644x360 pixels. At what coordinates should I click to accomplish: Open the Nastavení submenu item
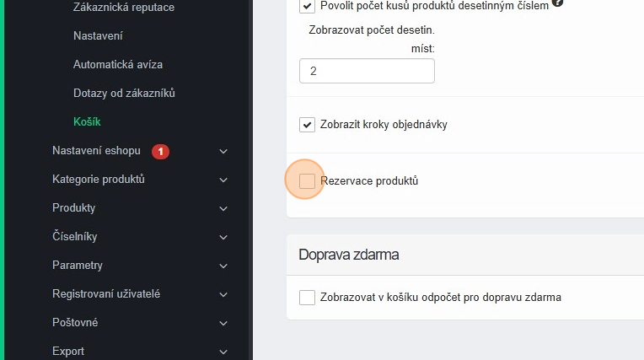[98, 36]
